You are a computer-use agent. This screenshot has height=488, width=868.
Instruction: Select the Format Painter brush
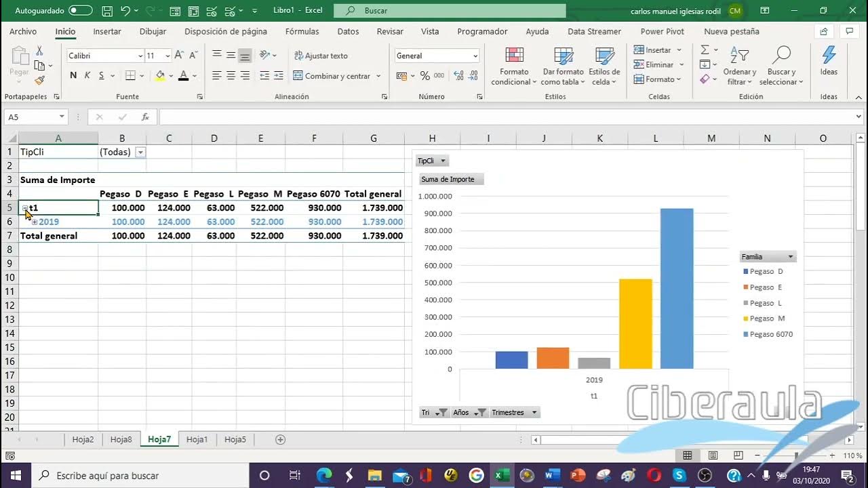(39, 80)
